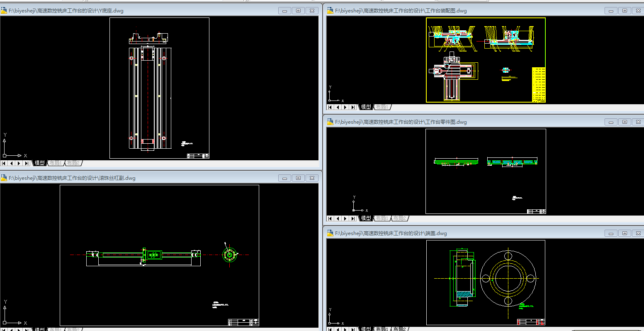644x331 pixels.
Task: Switch to 布局2 tab in 工作台零件图.dwg
Action: (x=399, y=218)
